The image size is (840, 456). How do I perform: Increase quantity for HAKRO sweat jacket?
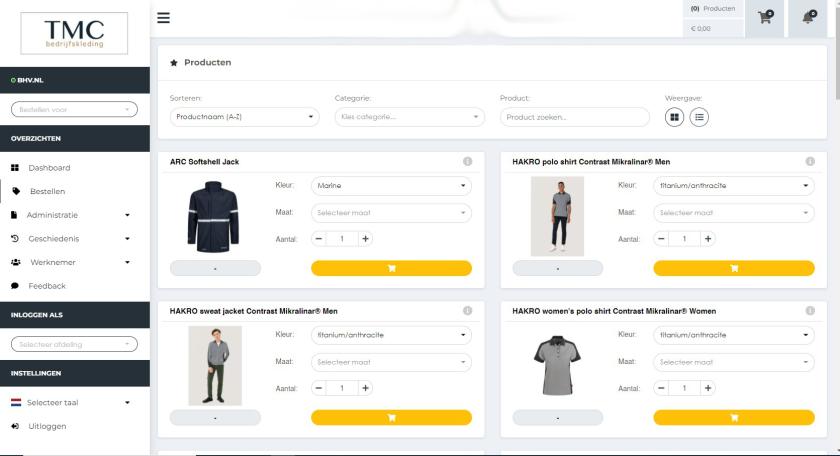tap(365, 388)
